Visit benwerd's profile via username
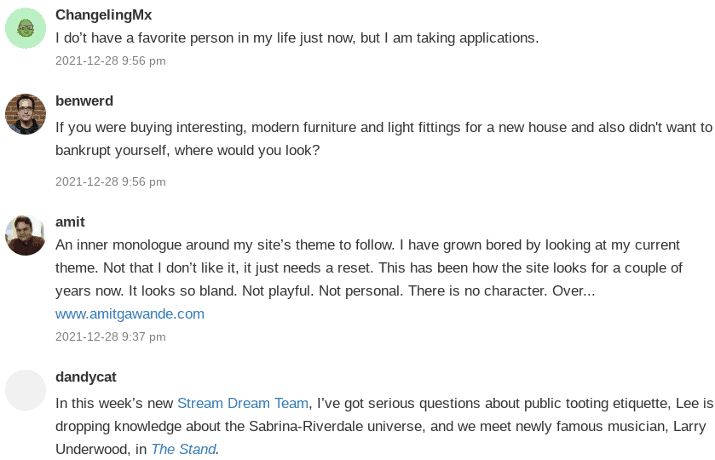The height and width of the screenshot is (460, 715). (x=84, y=101)
